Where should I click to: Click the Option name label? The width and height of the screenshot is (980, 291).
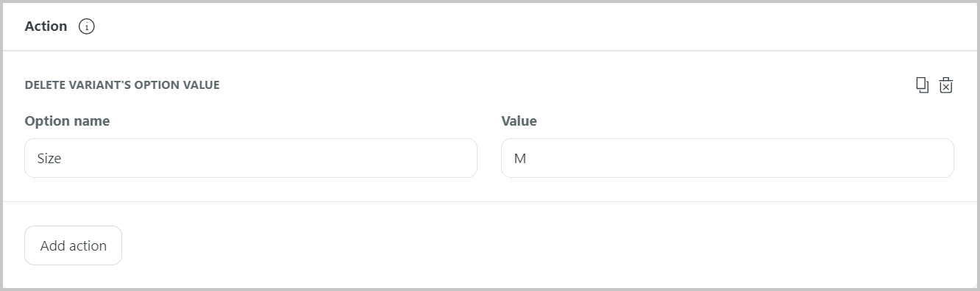click(x=67, y=121)
